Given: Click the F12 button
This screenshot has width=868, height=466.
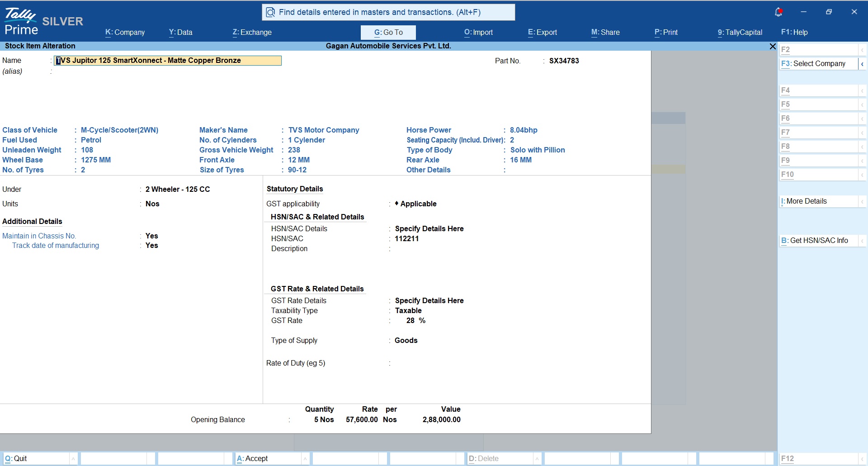Looking at the screenshot, I should tap(818, 459).
